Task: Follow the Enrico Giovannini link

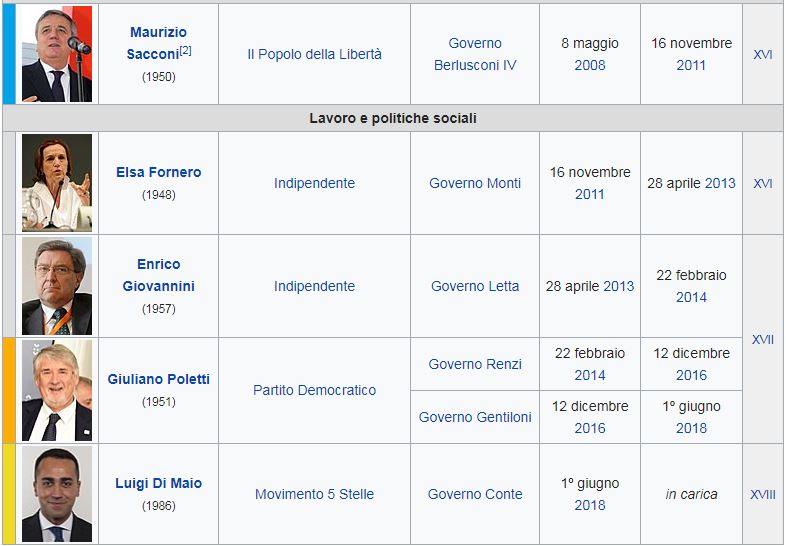Action: (158, 275)
